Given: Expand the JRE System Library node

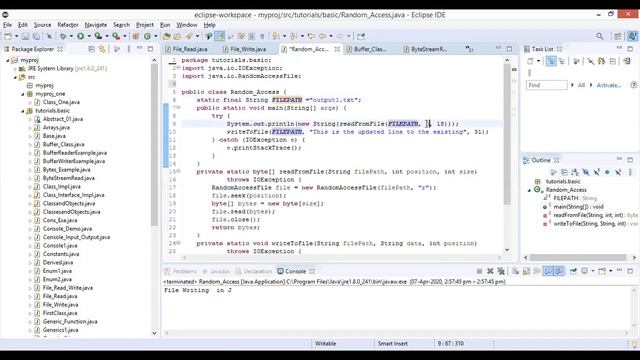Looking at the screenshot, I should [x=15, y=69].
